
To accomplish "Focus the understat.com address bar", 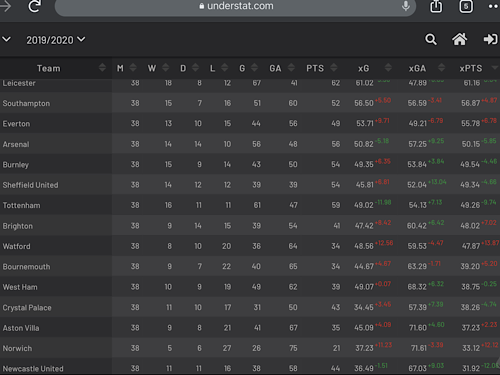I will click(x=235, y=6).
